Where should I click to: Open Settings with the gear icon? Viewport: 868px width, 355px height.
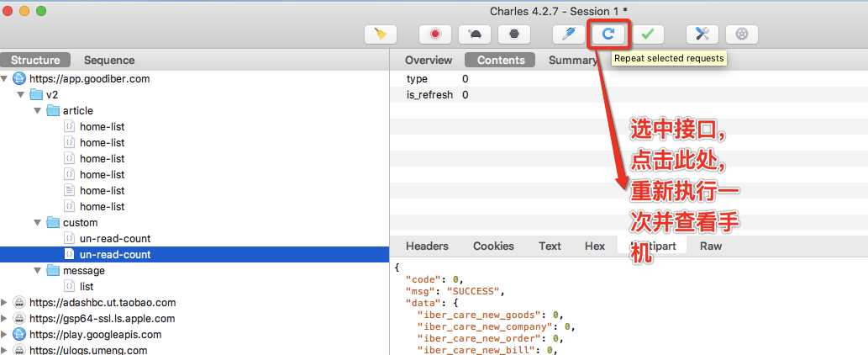[742, 34]
